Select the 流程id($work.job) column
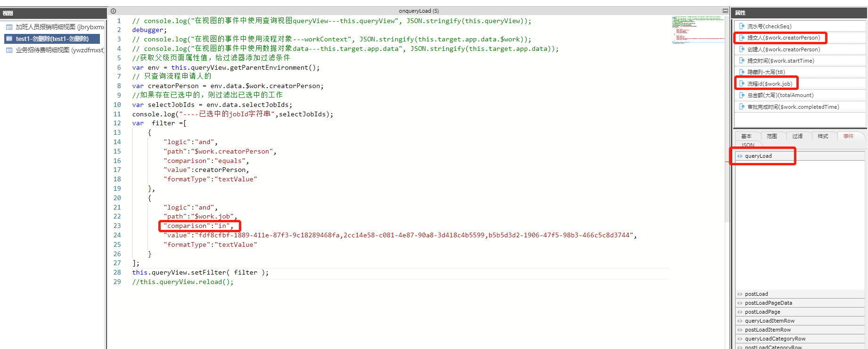The width and height of the screenshot is (868, 349). 800,84
